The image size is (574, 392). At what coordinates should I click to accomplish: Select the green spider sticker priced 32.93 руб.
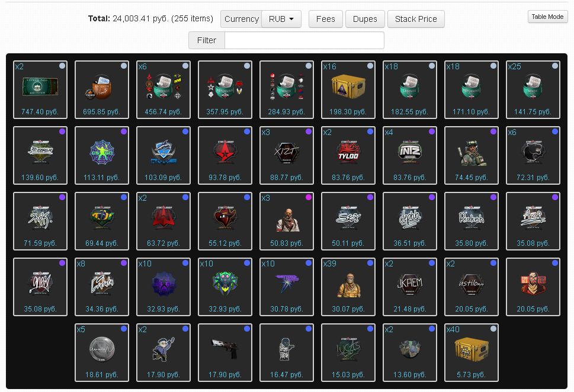pos(225,287)
